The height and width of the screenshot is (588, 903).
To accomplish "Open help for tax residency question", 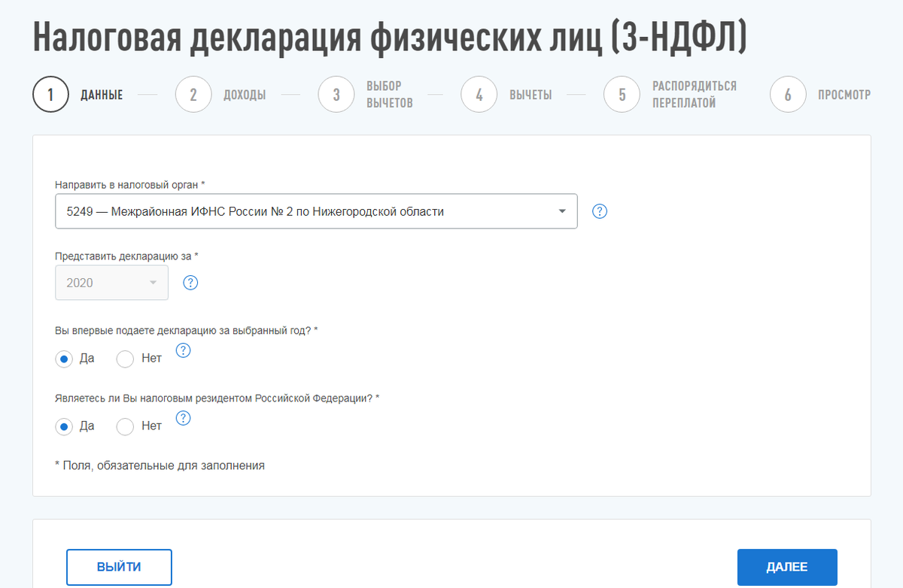I will [183, 418].
